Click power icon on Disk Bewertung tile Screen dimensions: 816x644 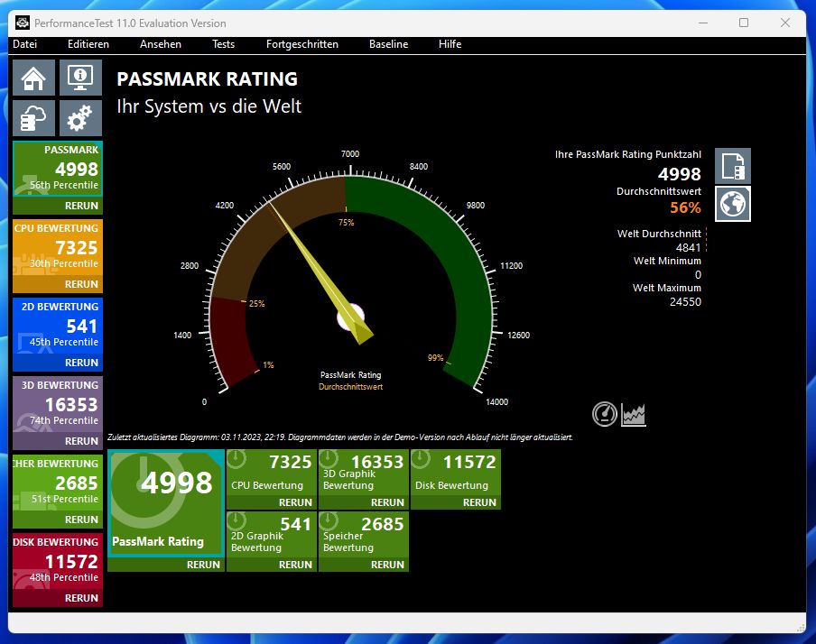[x=421, y=459]
